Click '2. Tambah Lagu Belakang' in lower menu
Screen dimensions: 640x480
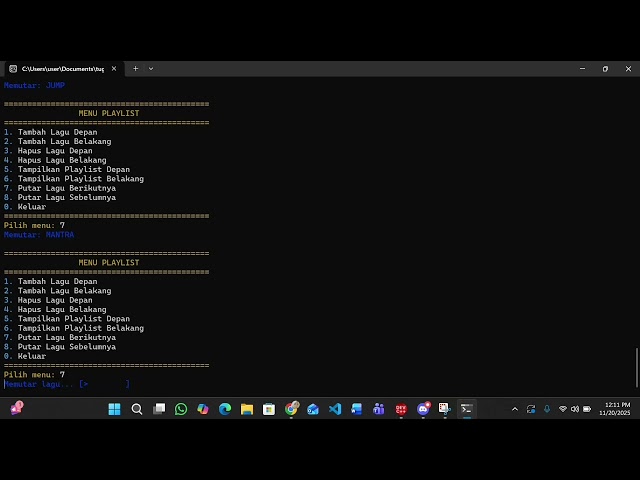(x=58, y=291)
